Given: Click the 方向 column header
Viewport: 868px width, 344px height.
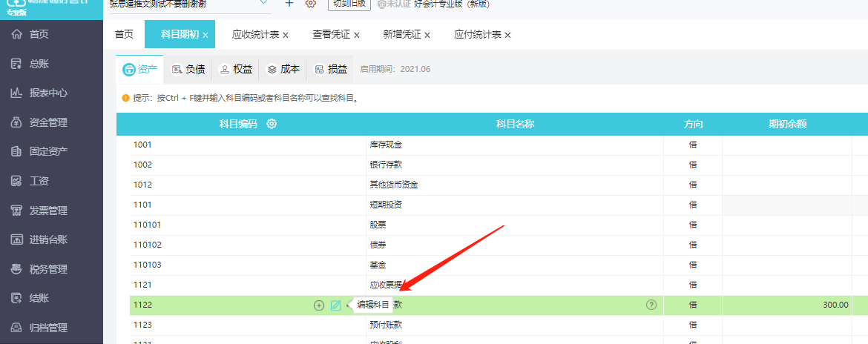Looking at the screenshot, I should click(693, 124).
